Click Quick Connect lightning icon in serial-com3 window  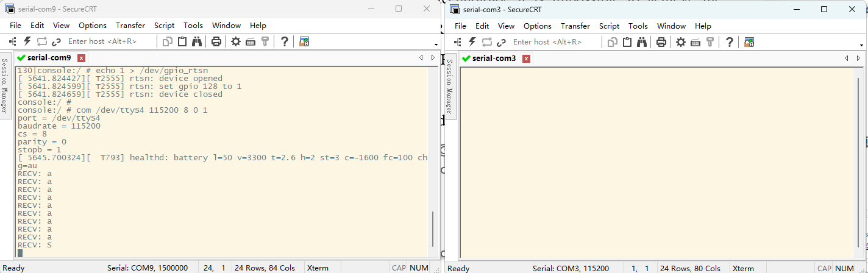pyautogui.click(x=472, y=41)
